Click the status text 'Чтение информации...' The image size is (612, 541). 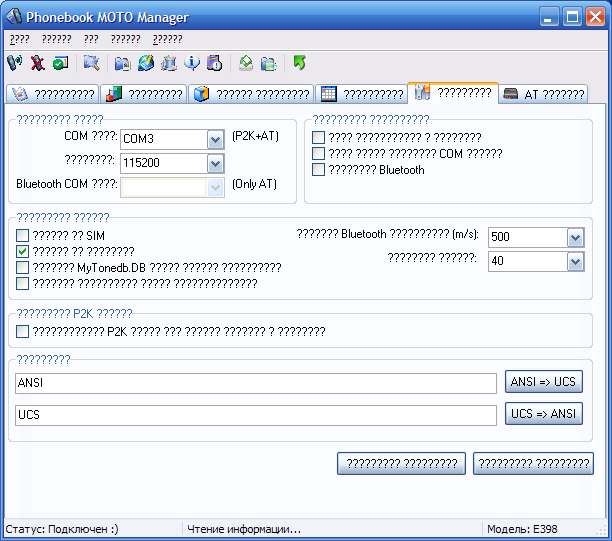(244, 529)
